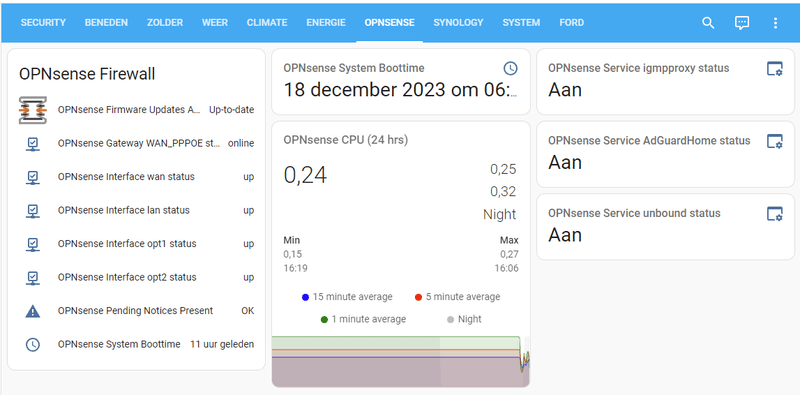Viewport: 800px width, 395px height.
Task: Open OPNsense Gateway WAN_PPPOE row
Action: (136, 143)
